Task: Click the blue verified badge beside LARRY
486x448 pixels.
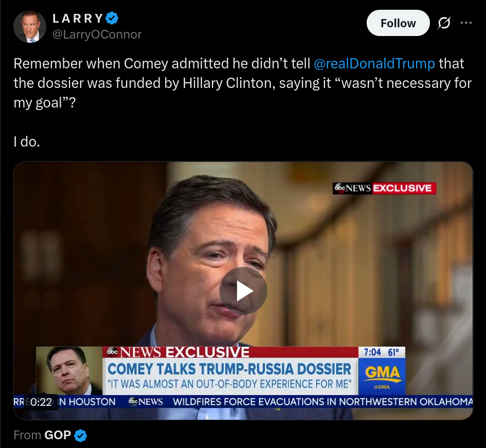Action: coord(112,19)
